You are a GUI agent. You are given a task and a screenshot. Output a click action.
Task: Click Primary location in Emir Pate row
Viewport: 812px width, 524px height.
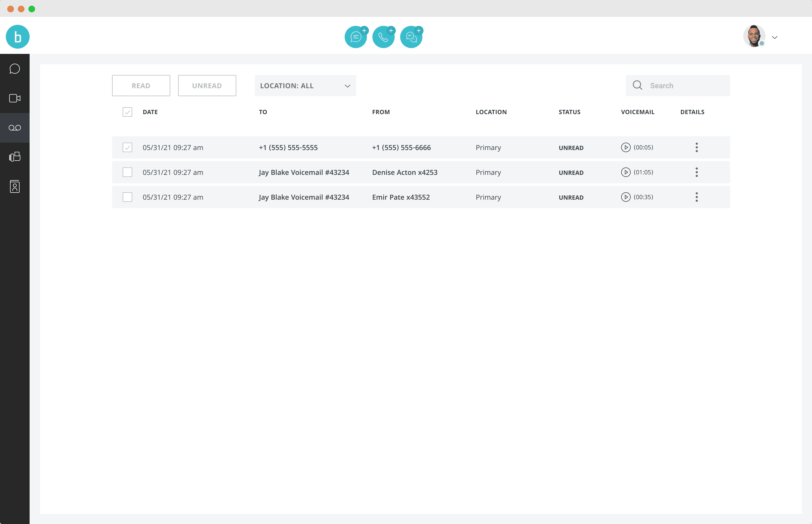488,197
